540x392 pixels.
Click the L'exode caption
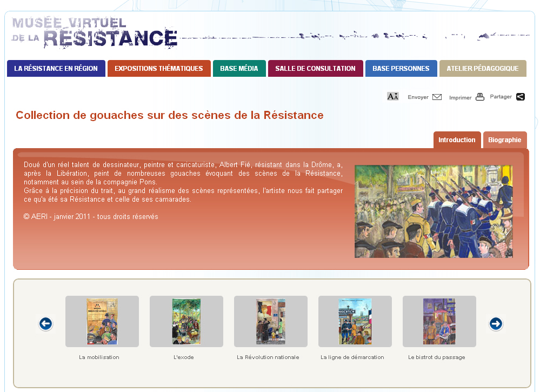(184, 357)
